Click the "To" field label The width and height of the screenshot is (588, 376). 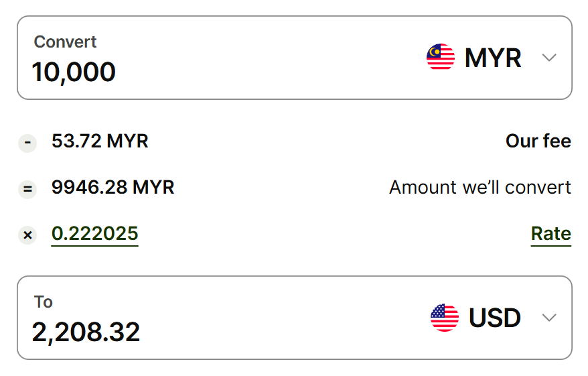pyautogui.click(x=44, y=302)
